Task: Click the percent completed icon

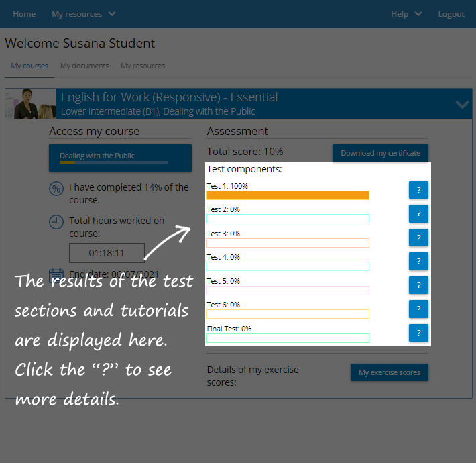Action: click(57, 189)
